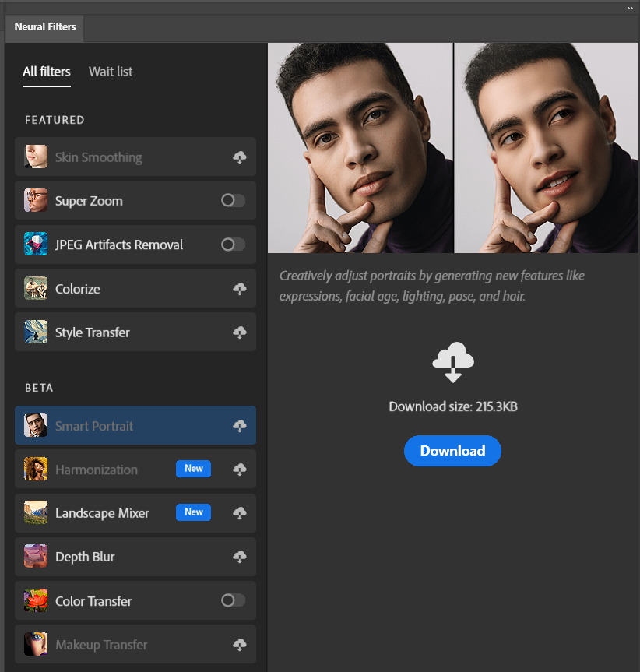Click the Depth Blur cloud download icon
Image resolution: width=640 pixels, height=672 pixels.
(x=240, y=557)
